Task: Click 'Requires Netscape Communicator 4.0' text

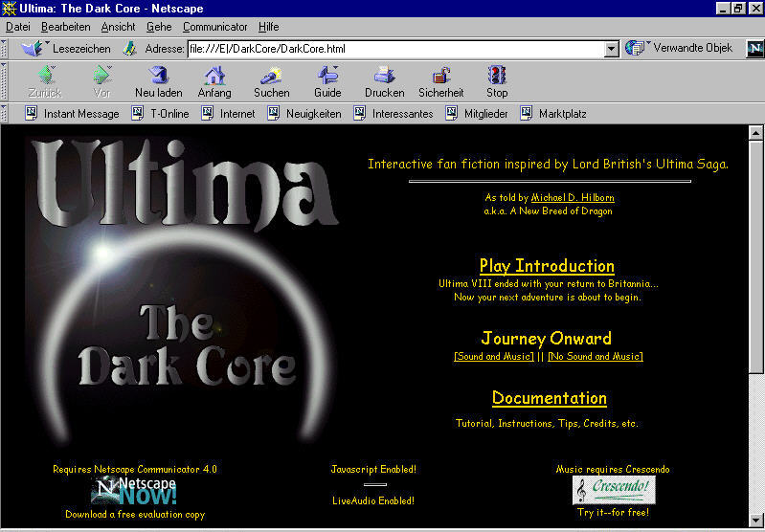Action: click(135, 469)
